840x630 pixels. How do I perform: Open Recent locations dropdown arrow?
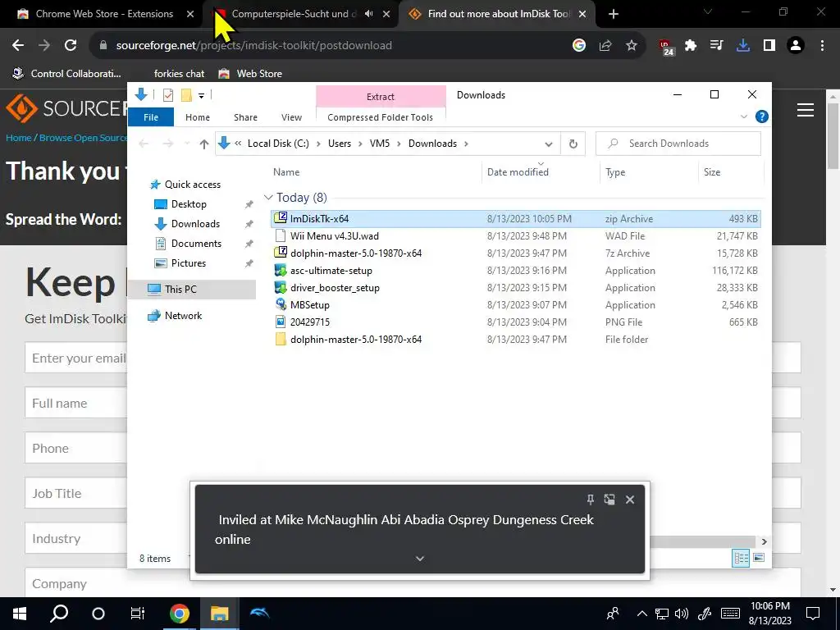[x=187, y=144]
